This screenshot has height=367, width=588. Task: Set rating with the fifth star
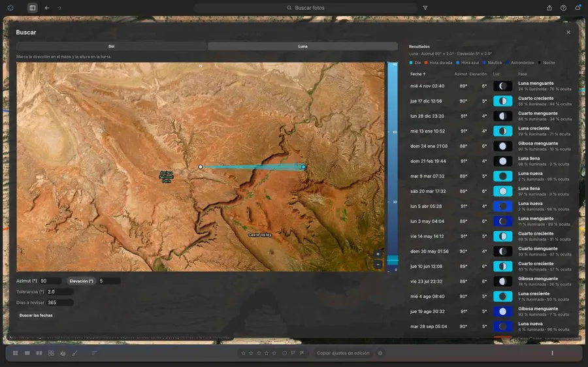274,353
